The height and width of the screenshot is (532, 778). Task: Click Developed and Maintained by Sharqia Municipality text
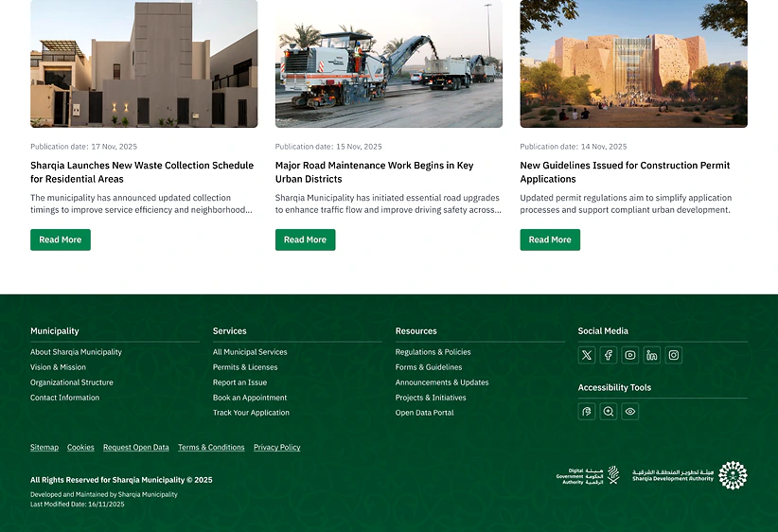coord(104,494)
